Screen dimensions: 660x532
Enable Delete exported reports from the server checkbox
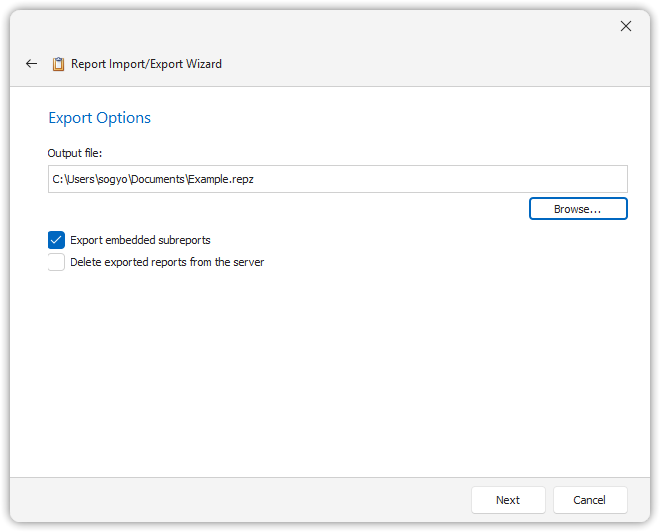coord(56,262)
